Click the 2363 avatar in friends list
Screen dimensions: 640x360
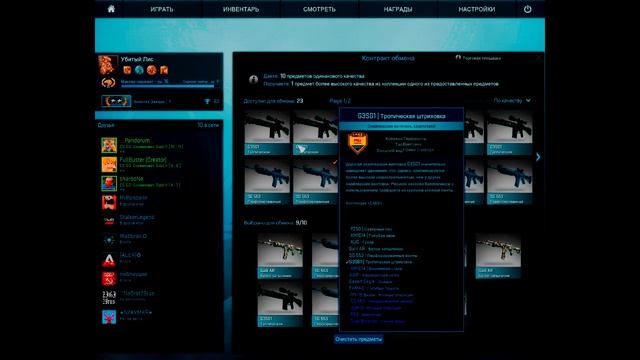click(x=109, y=298)
